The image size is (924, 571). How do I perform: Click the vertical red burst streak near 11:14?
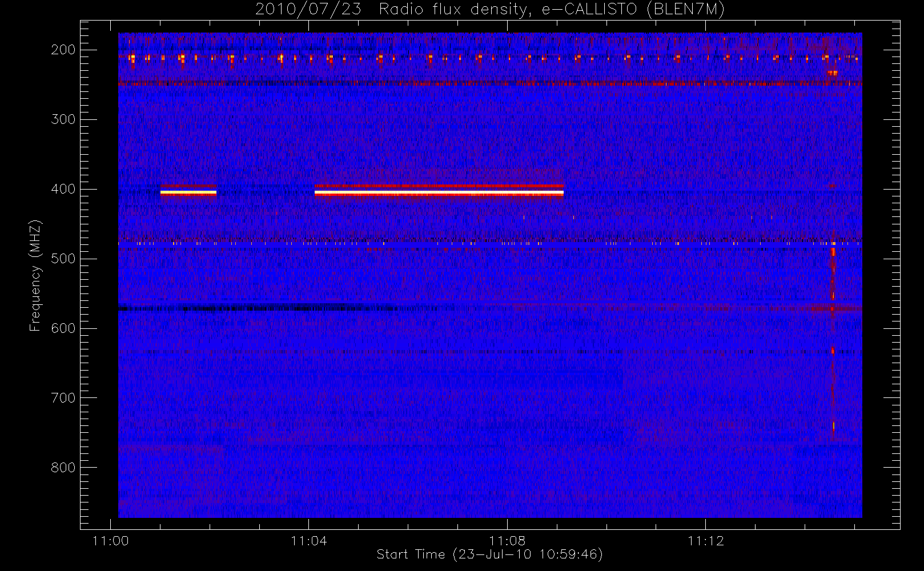point(833,331)
